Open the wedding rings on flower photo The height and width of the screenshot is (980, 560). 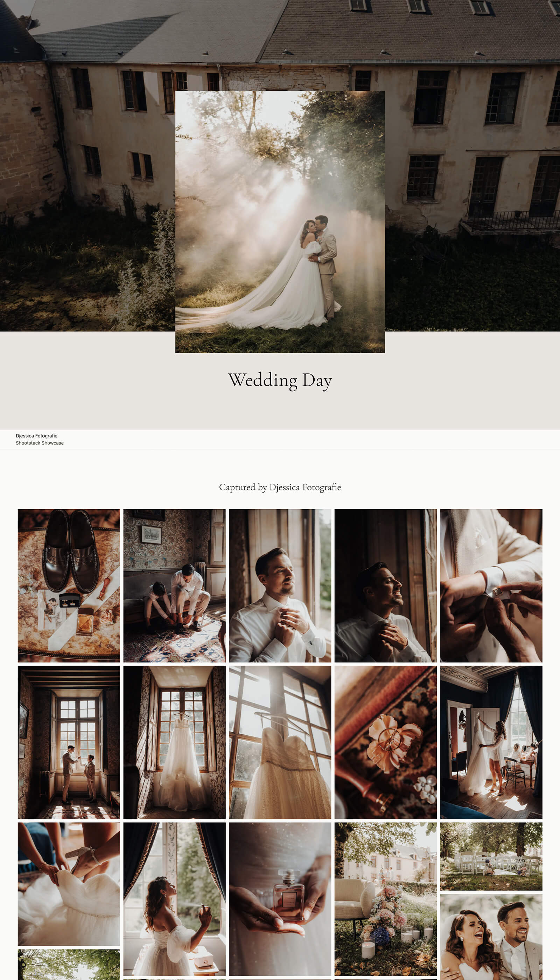click(385, 742)
